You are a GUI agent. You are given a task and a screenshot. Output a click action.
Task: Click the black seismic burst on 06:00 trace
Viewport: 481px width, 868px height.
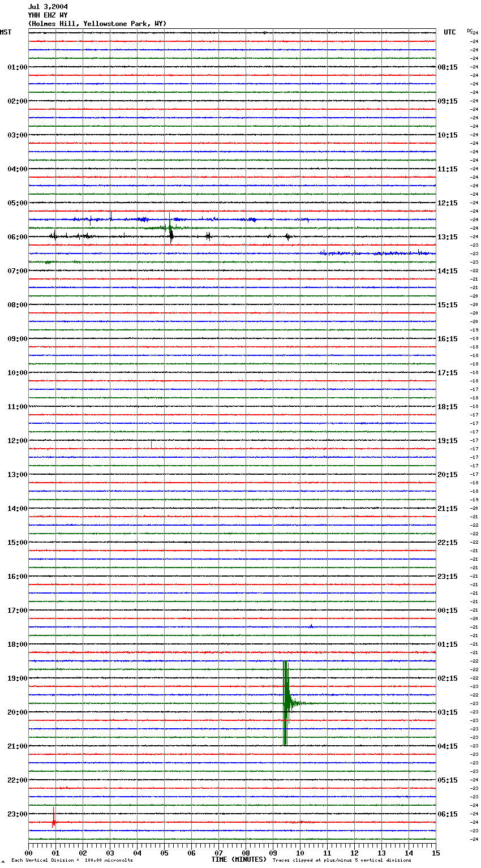[171, 235]
